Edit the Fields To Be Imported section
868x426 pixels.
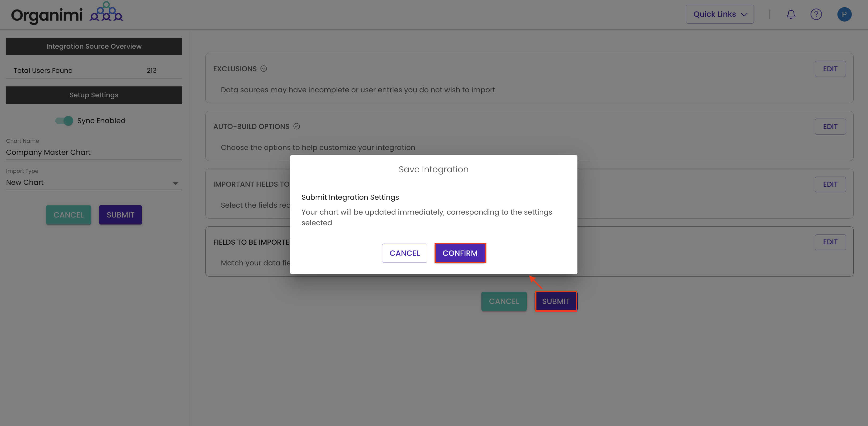[830, 242]
